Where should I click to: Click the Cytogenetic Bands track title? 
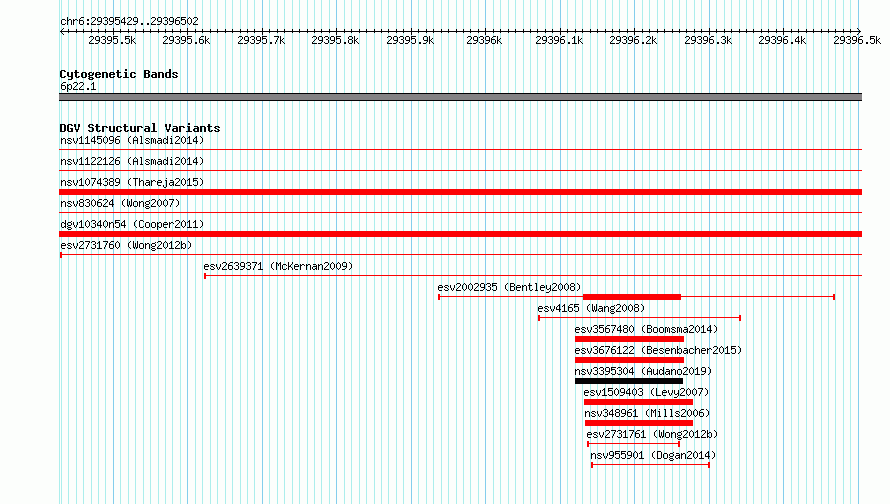[x=119, y=74]
